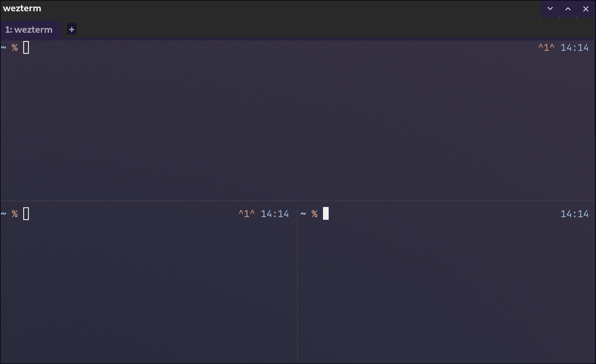
Task: Click the hollow cursor block in the top pane
Action: point(26,47)
